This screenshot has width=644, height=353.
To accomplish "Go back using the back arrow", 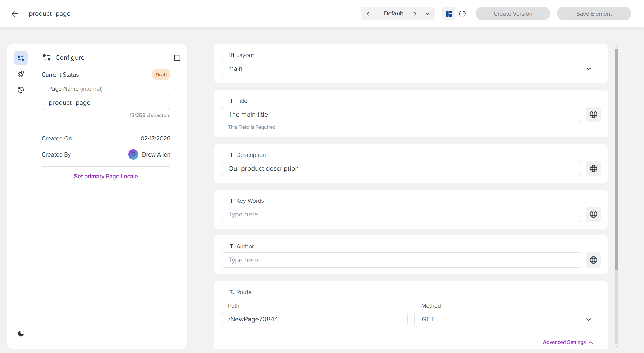I will click(x=14, y=13).
